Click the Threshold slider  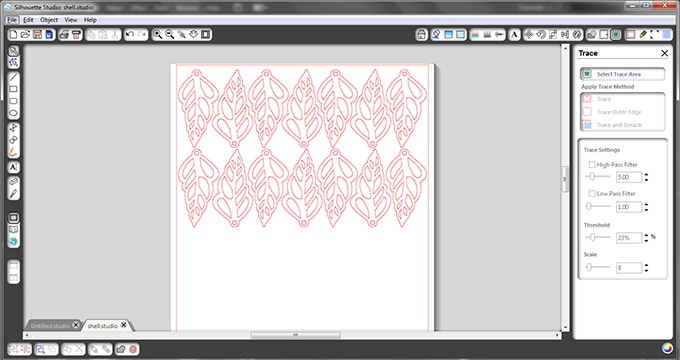(598, 237)
